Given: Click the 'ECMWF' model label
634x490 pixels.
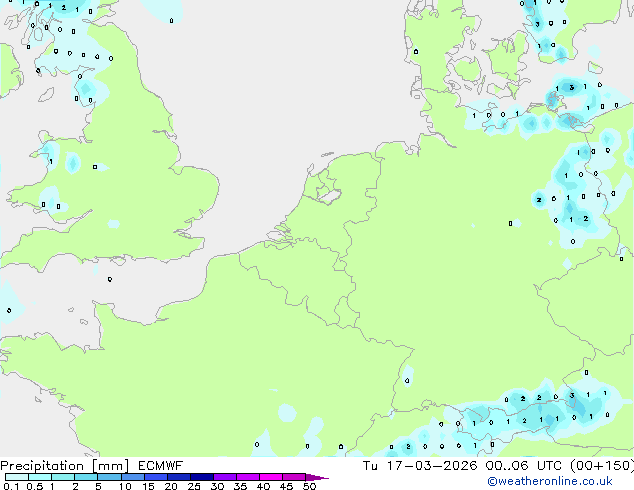Looking at the screenshot, I should click(161, 466).
